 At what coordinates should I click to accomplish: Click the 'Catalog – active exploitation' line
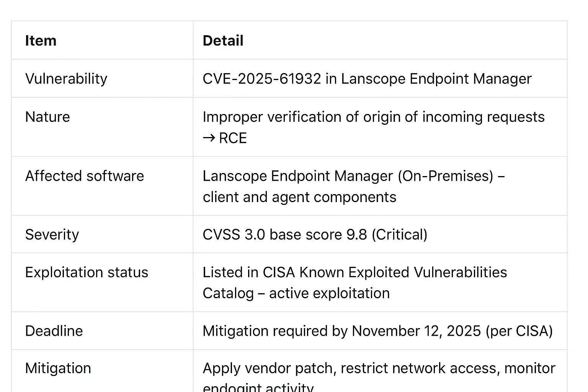coord(296,294)
